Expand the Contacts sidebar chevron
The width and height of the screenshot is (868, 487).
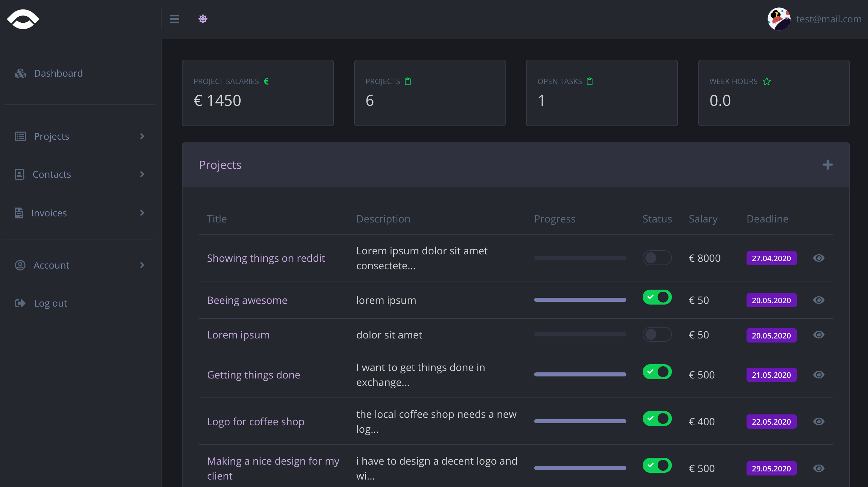coord(142,174)
